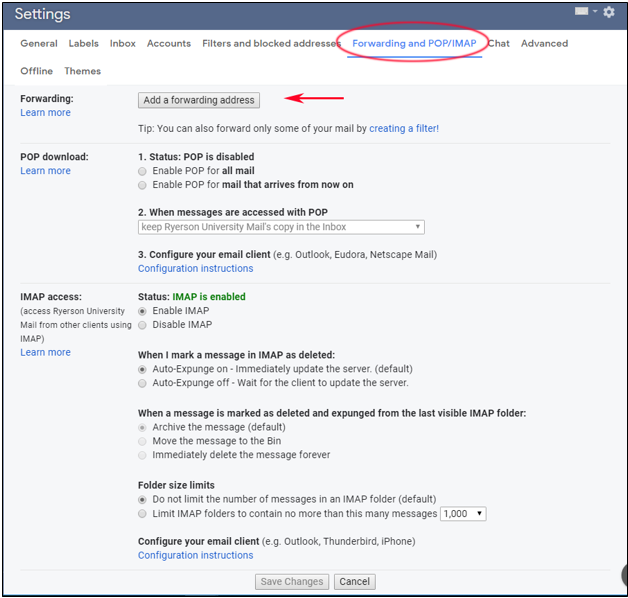Select POP for mail arriving from now on

click(x=143, y=185)
